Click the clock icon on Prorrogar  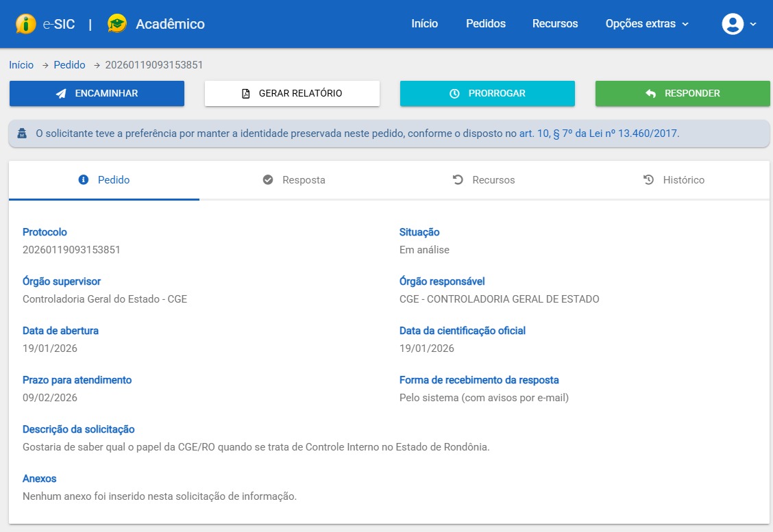point(454,94)
